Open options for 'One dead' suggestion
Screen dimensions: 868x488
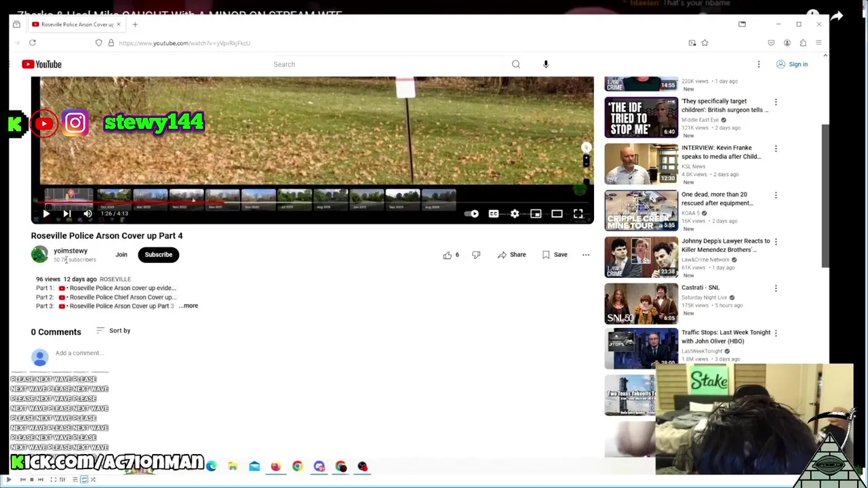[x=776, y=195]
